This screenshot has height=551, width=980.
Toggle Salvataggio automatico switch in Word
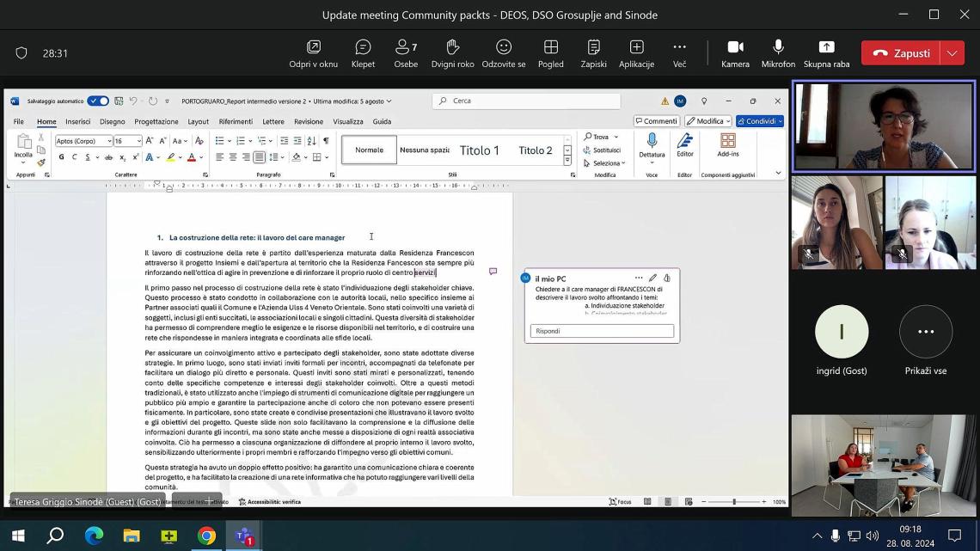click(97, 101)
